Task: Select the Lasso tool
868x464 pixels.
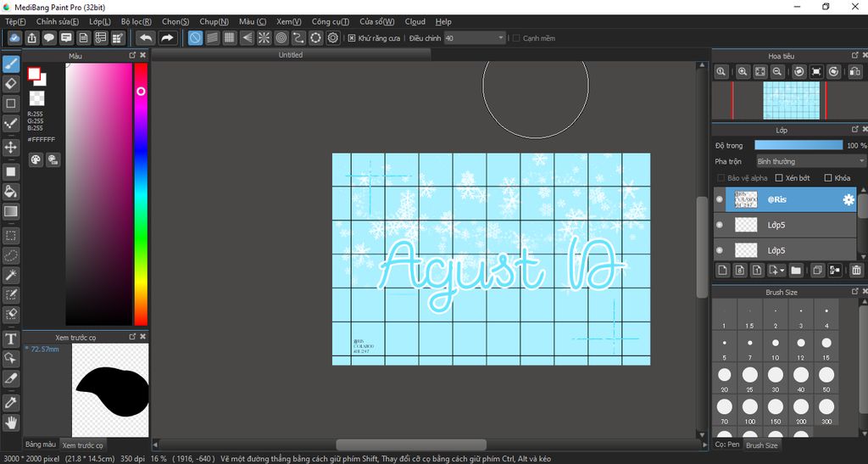Action: point(10,255)
